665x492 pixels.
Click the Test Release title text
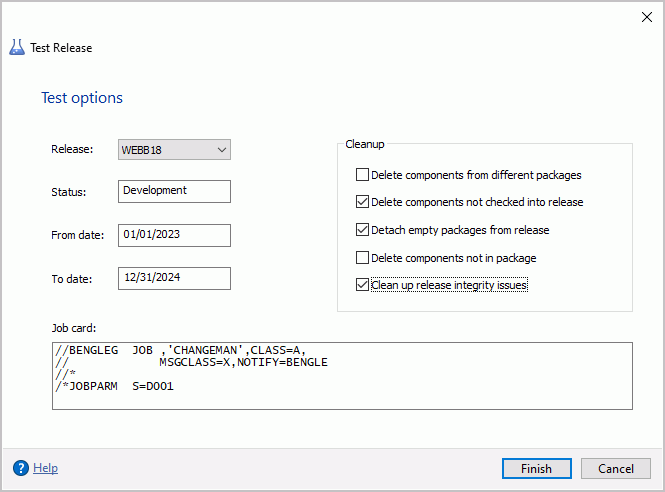coord(61,48)
